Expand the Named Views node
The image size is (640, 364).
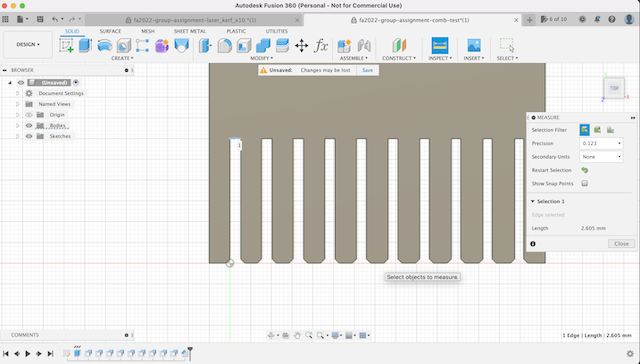pos(18,104)
